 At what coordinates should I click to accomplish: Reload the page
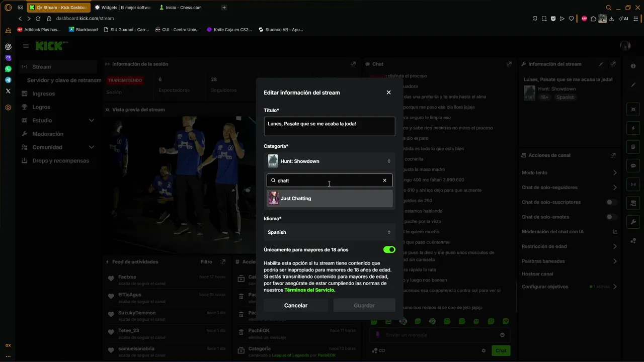coord(38,19)
